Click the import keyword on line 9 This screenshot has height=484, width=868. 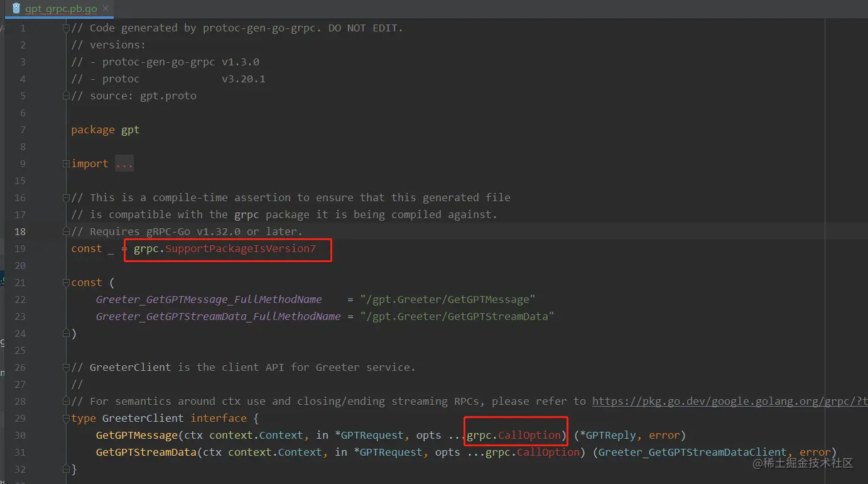click(90, 163)
